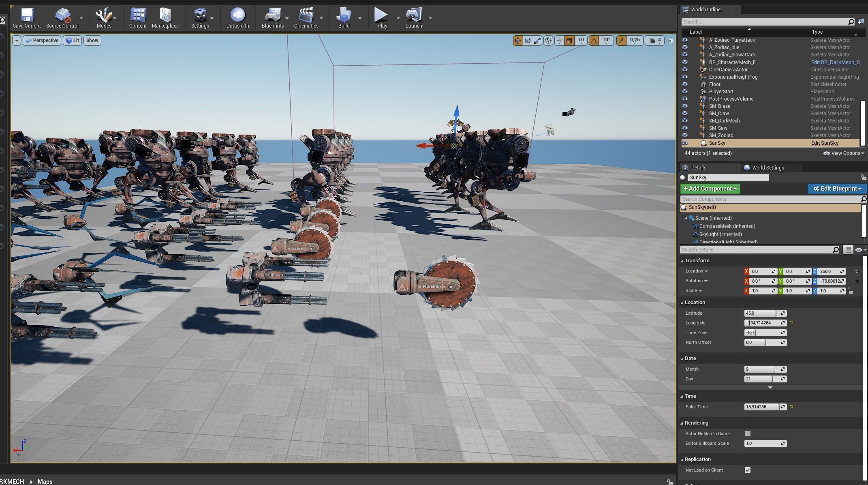Open the Marketplace from the toolbar
This screenshot has height=485, width=868.
(165, 18)
